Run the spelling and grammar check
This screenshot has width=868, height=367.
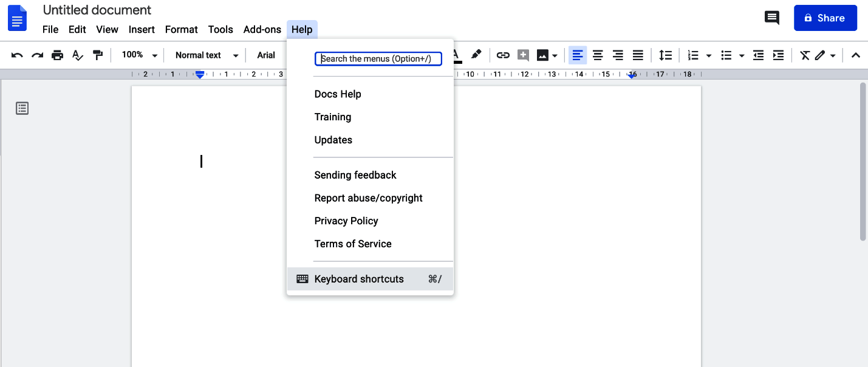(x=77, y=55)
